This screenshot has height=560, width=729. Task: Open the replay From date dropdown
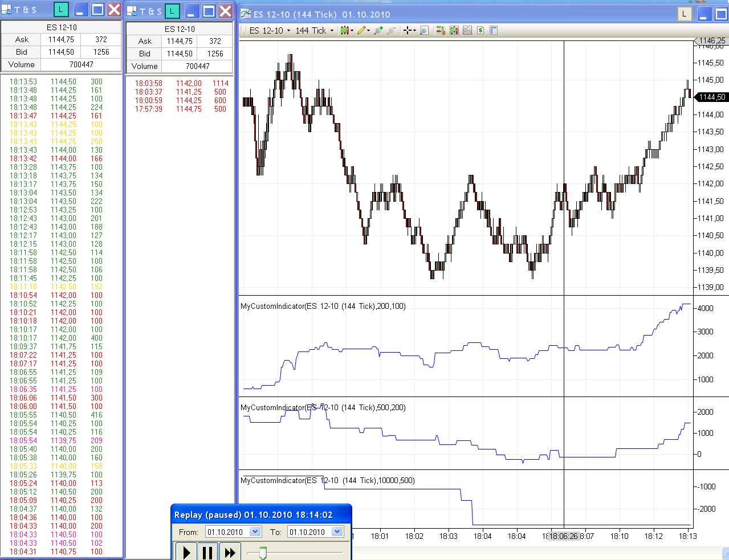click(255, 532)
